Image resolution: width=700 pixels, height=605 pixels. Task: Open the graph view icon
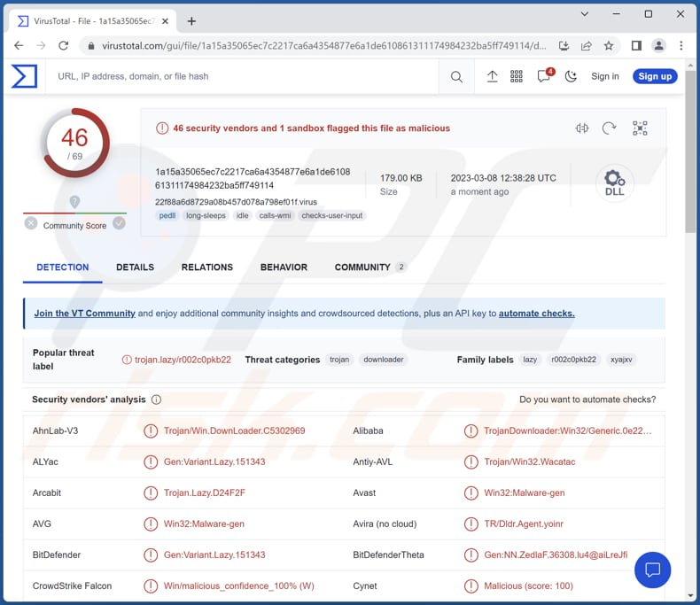click(640, 128)
